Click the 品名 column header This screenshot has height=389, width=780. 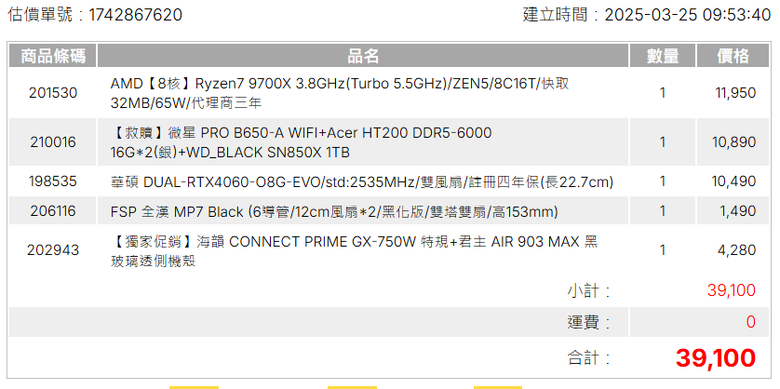point(363,56)
